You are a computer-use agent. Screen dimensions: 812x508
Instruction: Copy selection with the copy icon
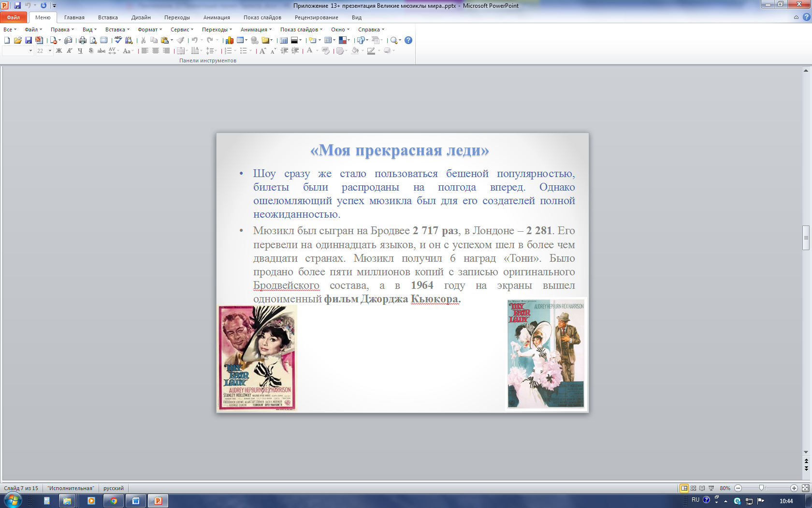click(154, 40)
